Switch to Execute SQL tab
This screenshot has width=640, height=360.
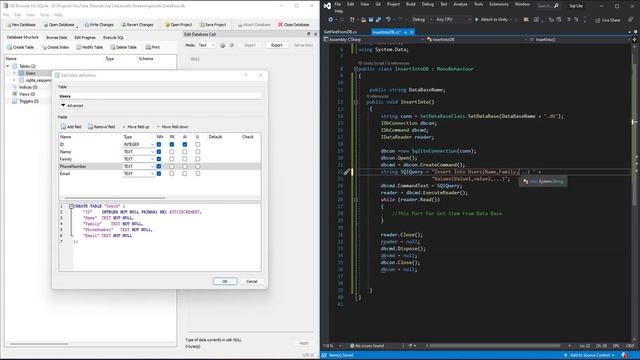point(113,38)
